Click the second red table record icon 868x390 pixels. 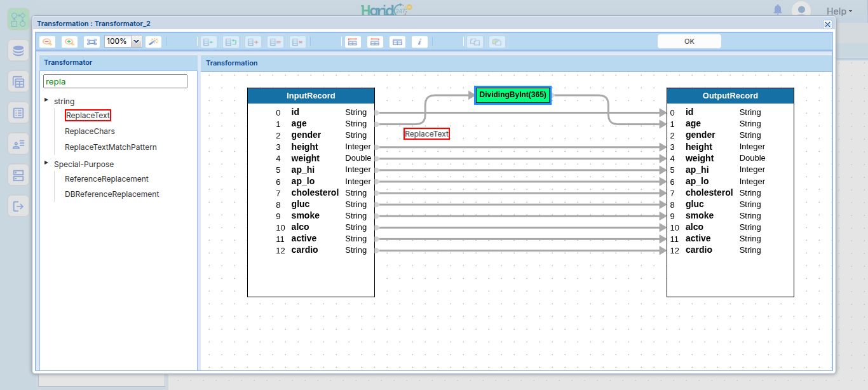point(375,42)
